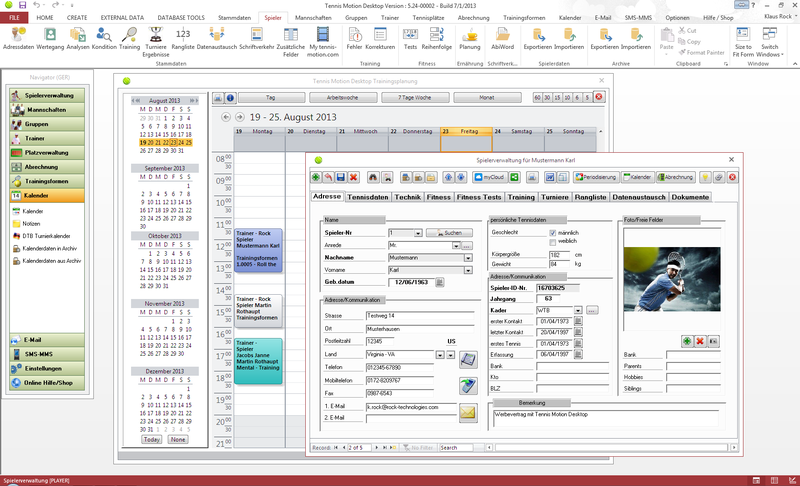Click the Suchen button
The image size is (800, 486).
click(x=449, y=232)
